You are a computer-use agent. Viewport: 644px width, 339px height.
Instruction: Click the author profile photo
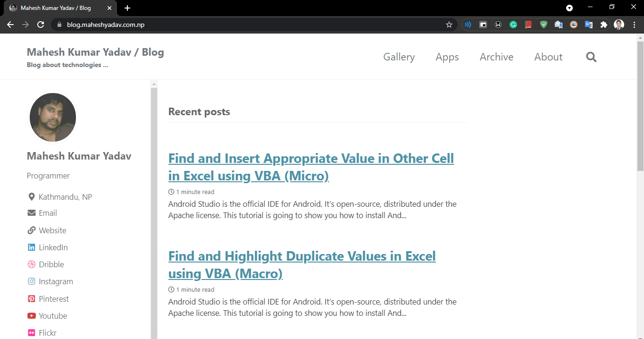[x=53, y=117]
